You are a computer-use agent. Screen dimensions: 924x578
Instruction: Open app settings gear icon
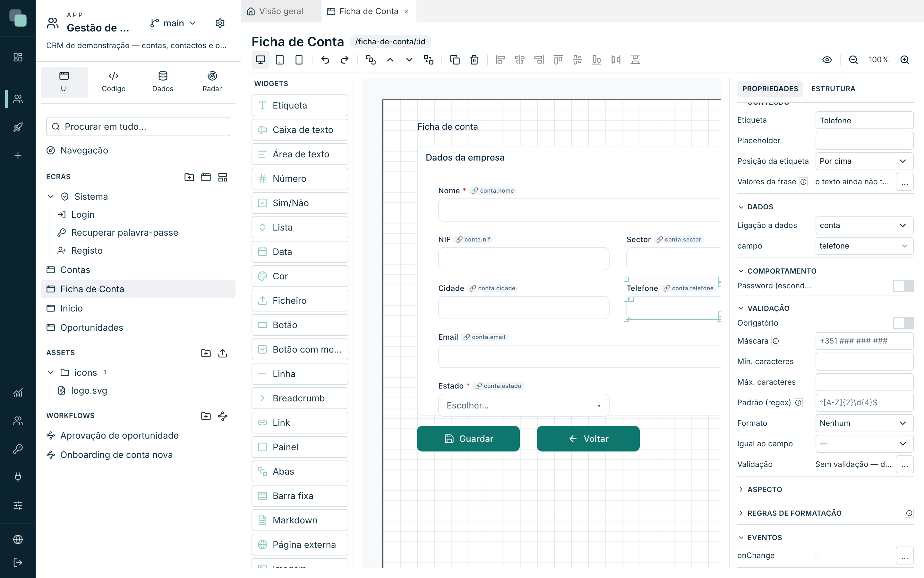tap(220, 23)
